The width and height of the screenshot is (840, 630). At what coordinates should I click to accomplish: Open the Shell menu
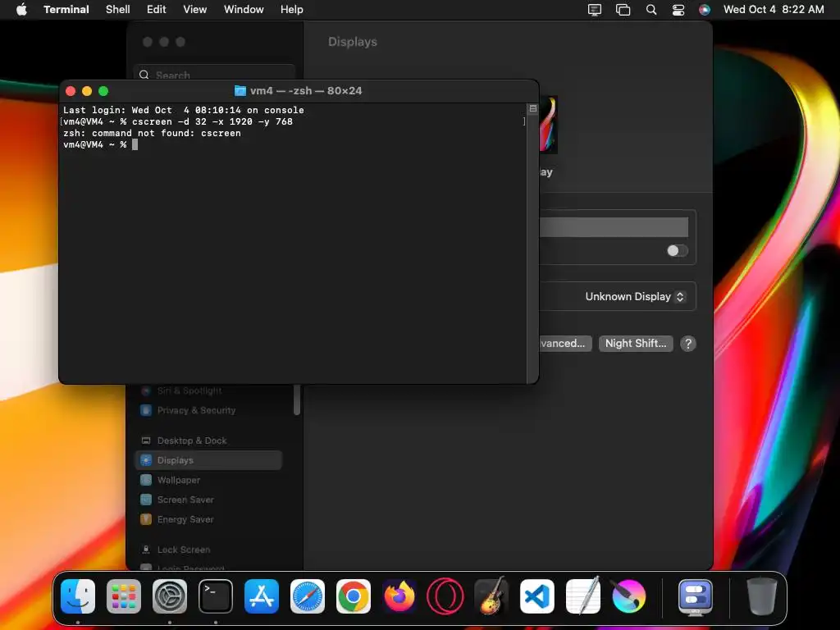coord(118,10)
